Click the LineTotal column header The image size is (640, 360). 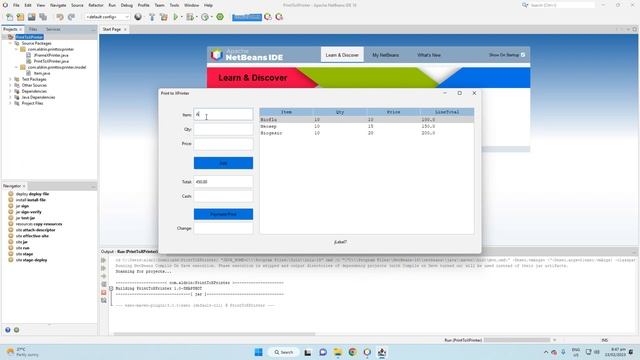click(447, 112)
